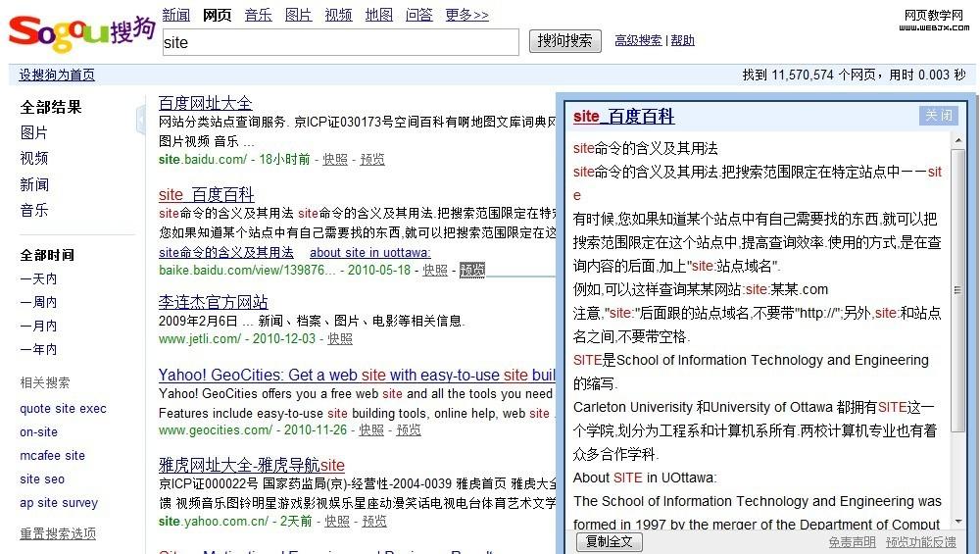Screen dimensions: 980x554
Task: Click the 搜狗搜索 button
Action: tap(565, 40)
